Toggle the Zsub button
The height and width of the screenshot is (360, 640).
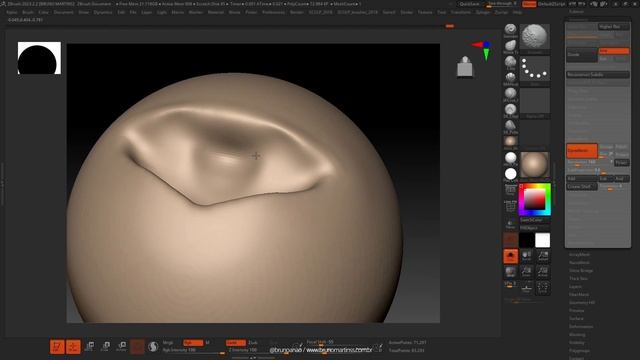point(253,342)
